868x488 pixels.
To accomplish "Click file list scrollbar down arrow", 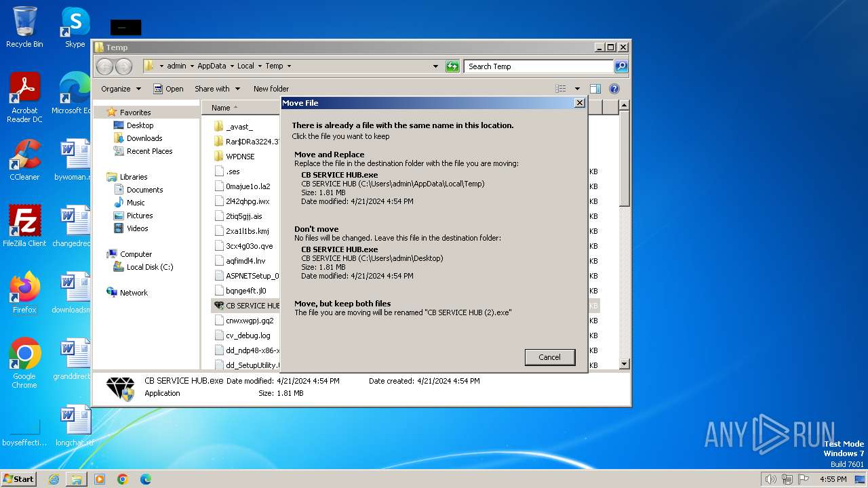I will click(624, 364).
